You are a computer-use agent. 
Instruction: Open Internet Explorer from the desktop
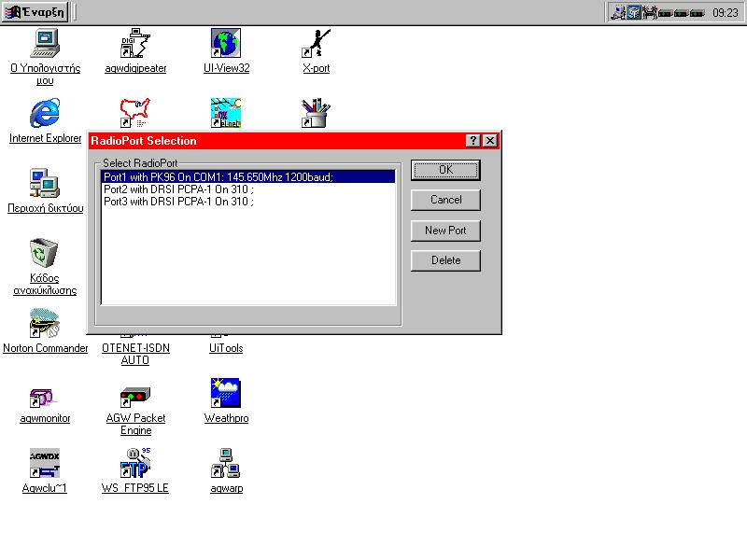45,113
